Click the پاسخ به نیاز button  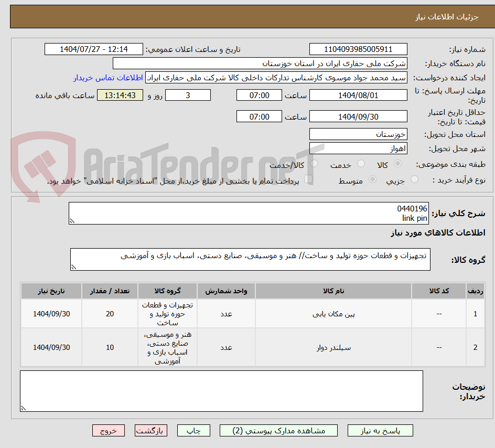pyautogui.click(x=380, y=431)
